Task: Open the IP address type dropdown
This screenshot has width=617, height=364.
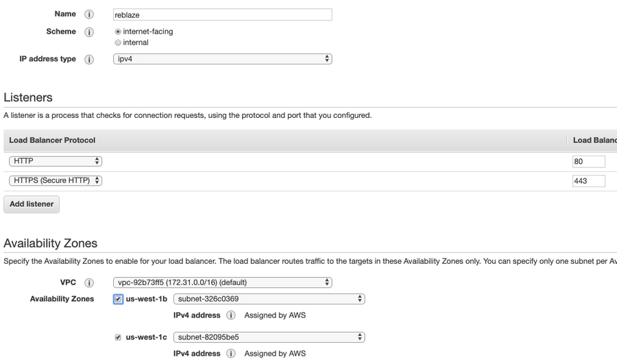Action: pyautogui.click(x=222, y=60)
